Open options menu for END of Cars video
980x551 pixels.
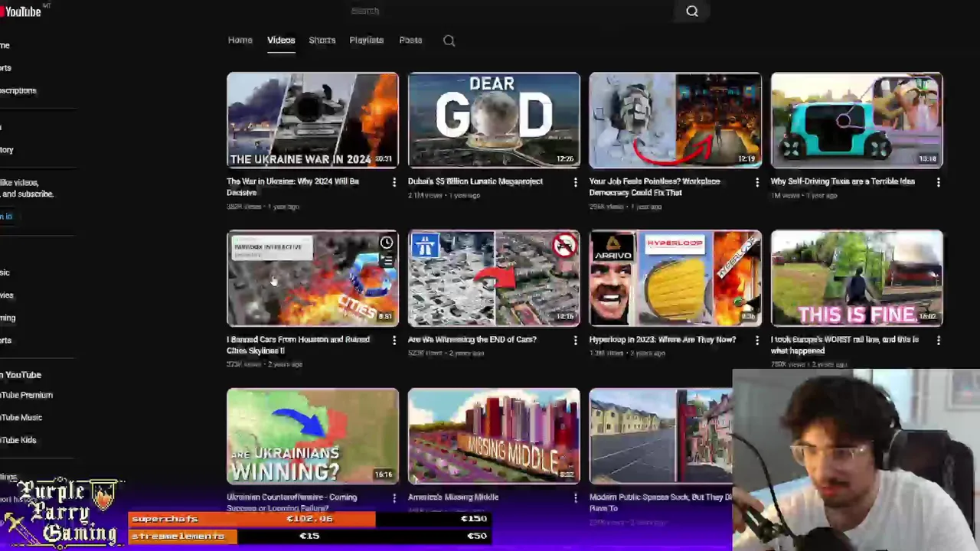click(x=576, y=340)
